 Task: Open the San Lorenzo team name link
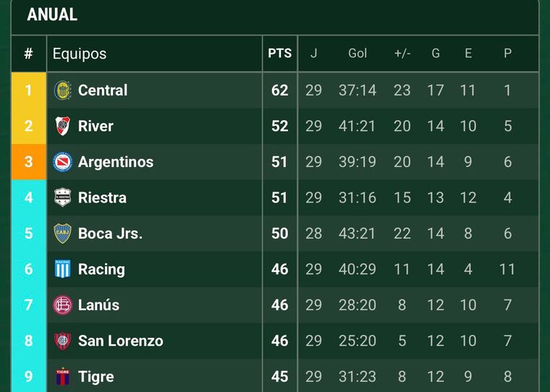[x=121, y=341]
